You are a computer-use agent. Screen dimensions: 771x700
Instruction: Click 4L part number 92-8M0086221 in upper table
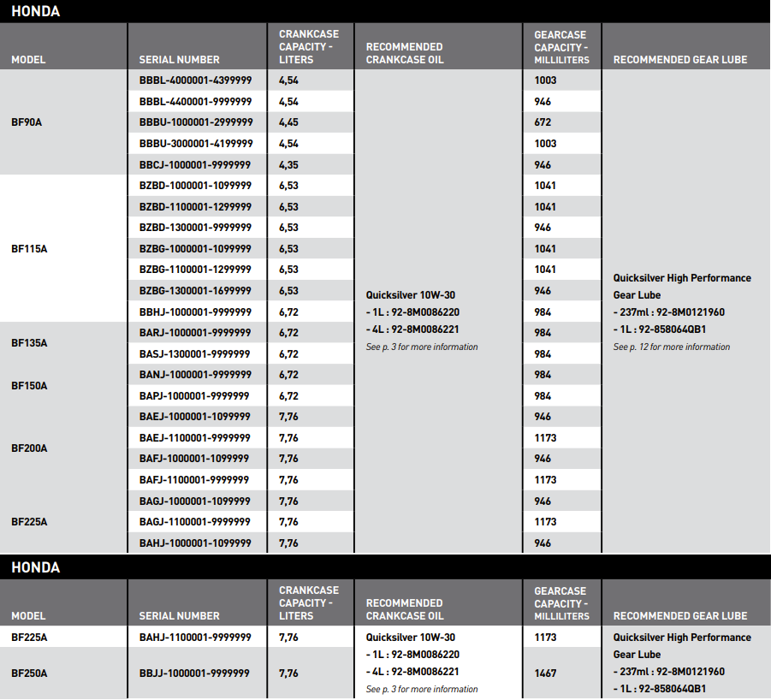425,329
